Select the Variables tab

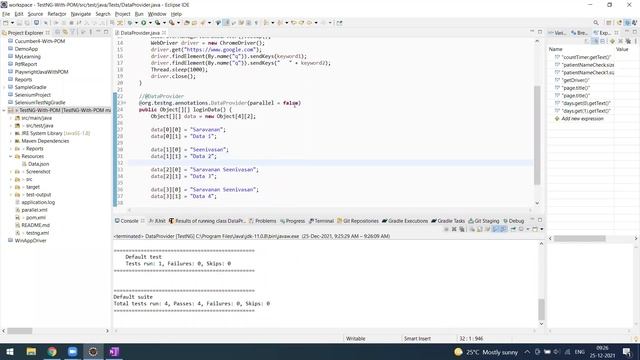557,33
